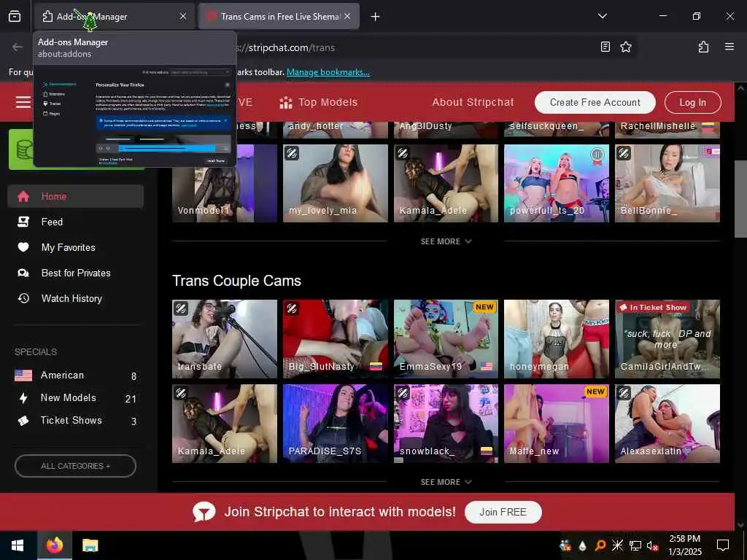Switch to the Add-ons Manager tab

(x=115, y=16)
